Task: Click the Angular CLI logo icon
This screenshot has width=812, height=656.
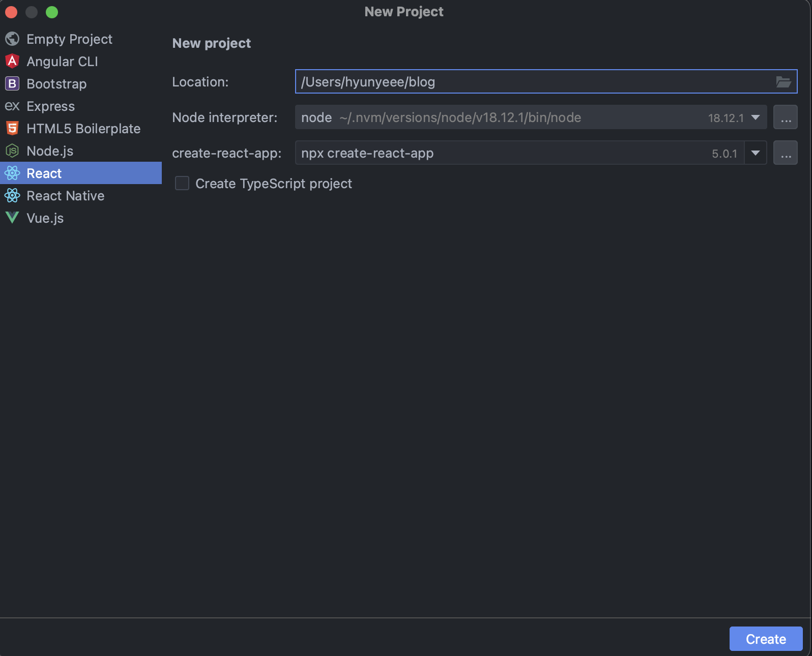Action: [12, 62]
